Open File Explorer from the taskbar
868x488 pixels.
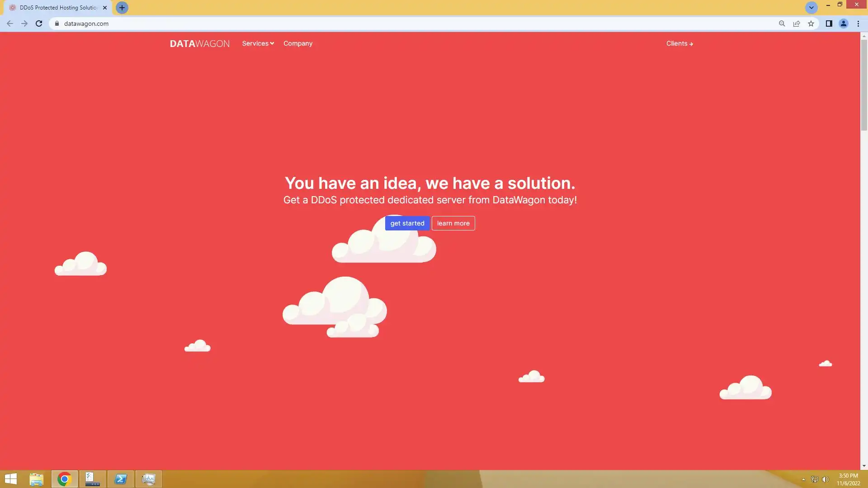(36, 479)
